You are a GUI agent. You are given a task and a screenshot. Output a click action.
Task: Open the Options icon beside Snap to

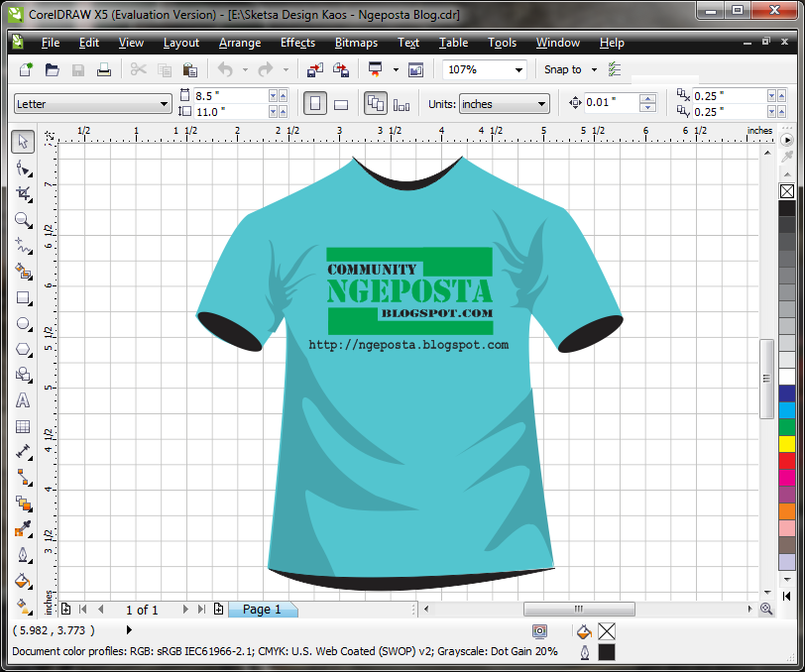point(615,69)
